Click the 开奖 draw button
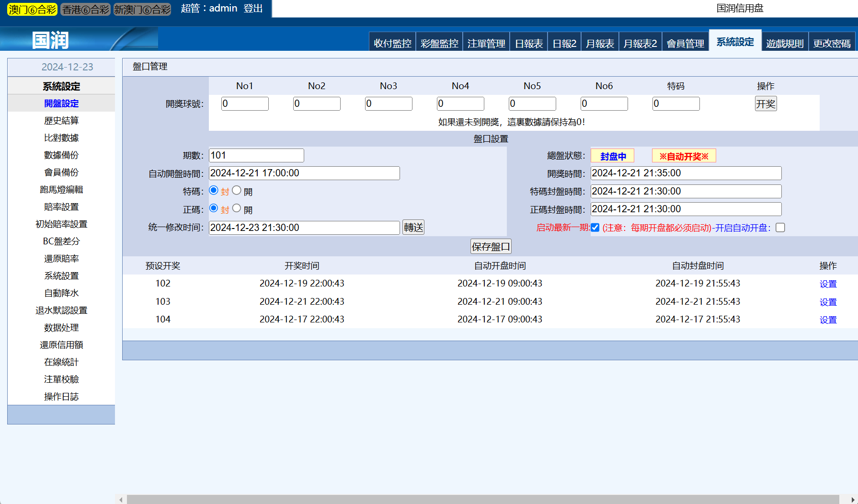Image resolution: width=858 pixels, height=504 pixels. click(x=765, y=104)
